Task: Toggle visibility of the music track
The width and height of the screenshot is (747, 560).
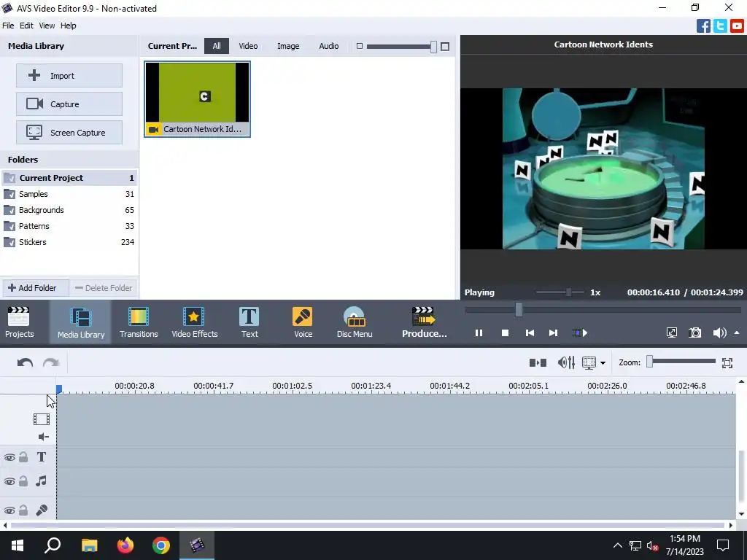Action: [9, 481]
